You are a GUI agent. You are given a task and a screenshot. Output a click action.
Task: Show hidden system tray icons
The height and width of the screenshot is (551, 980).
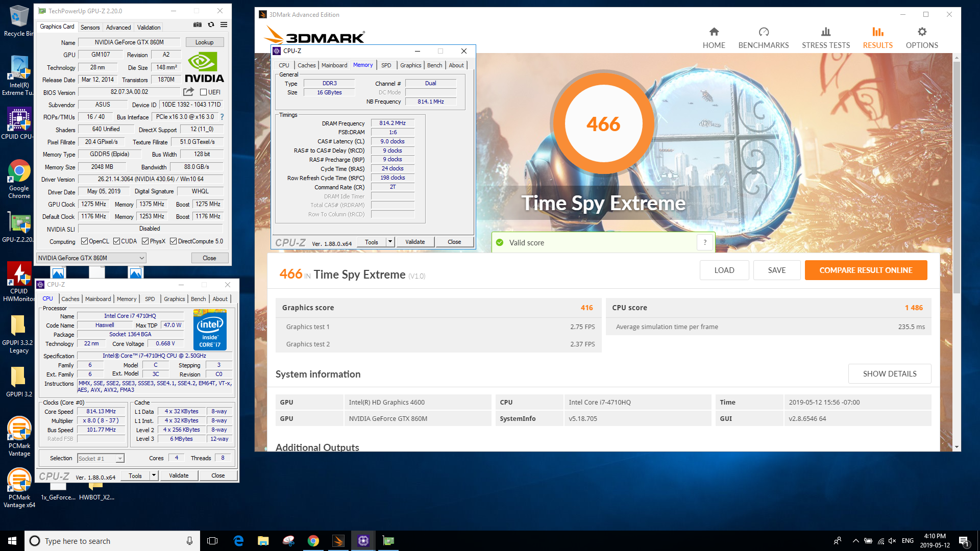(x=855, y=541)
